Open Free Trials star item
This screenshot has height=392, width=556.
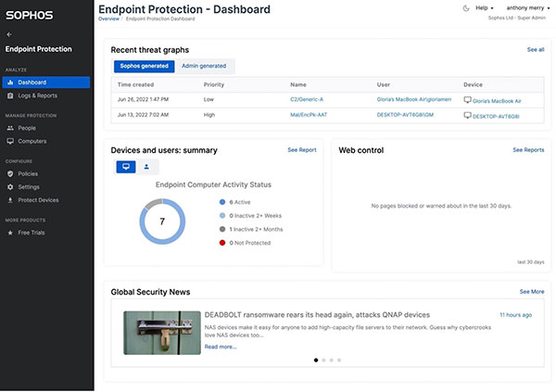coord(31,233)
